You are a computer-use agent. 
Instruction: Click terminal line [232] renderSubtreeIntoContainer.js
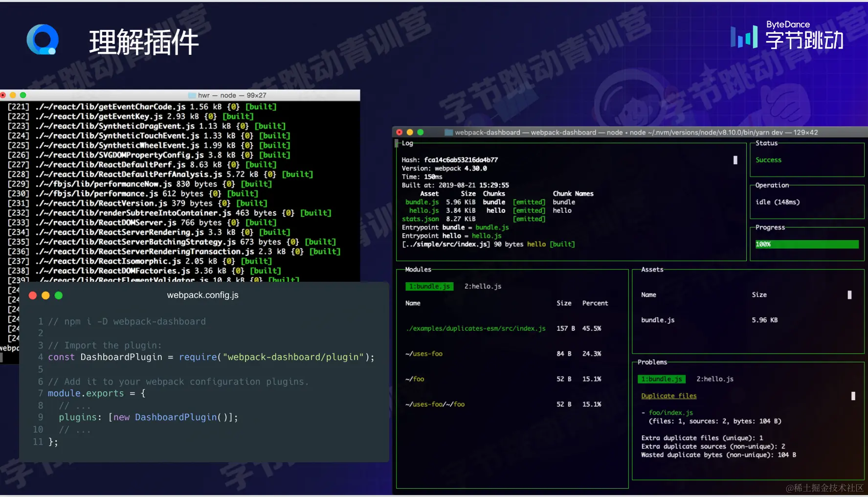tap(169, 213)
